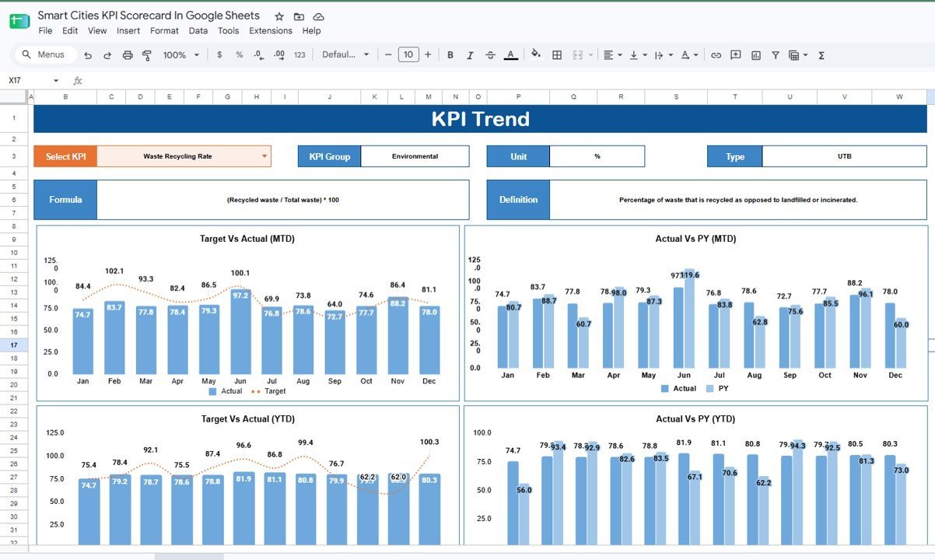The width and height of the screenshot is (935, 560).
Task: Click the KPI definition text cell
Action: pos(738,200)
